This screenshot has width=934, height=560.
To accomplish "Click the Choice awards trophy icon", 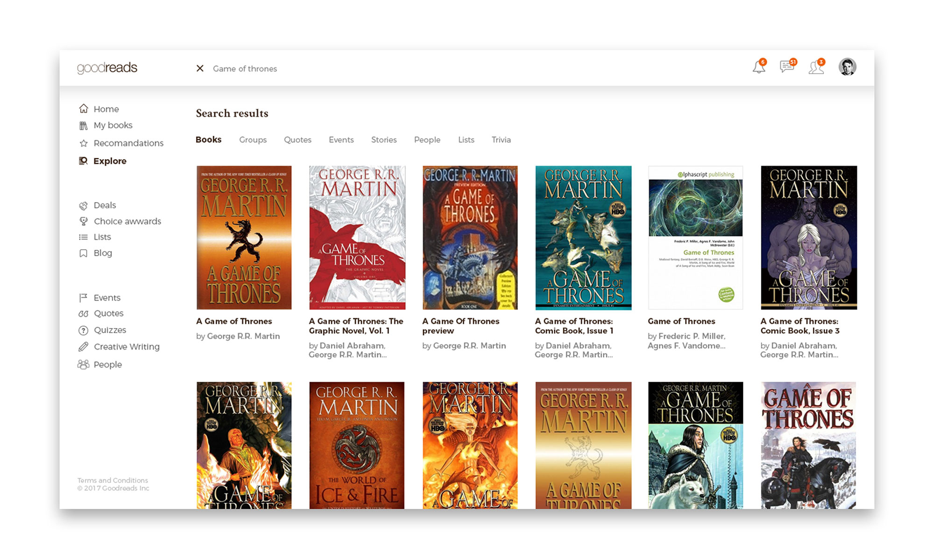I will [84, 221].
